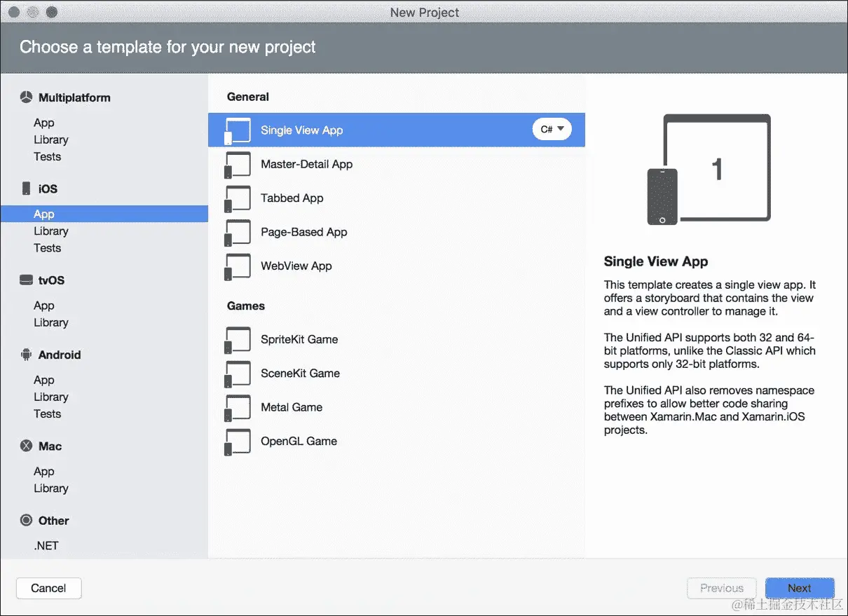Viewport: 848px width, 616px height.
Task: Open the C# language dropdown
Action: coord(552,130)
